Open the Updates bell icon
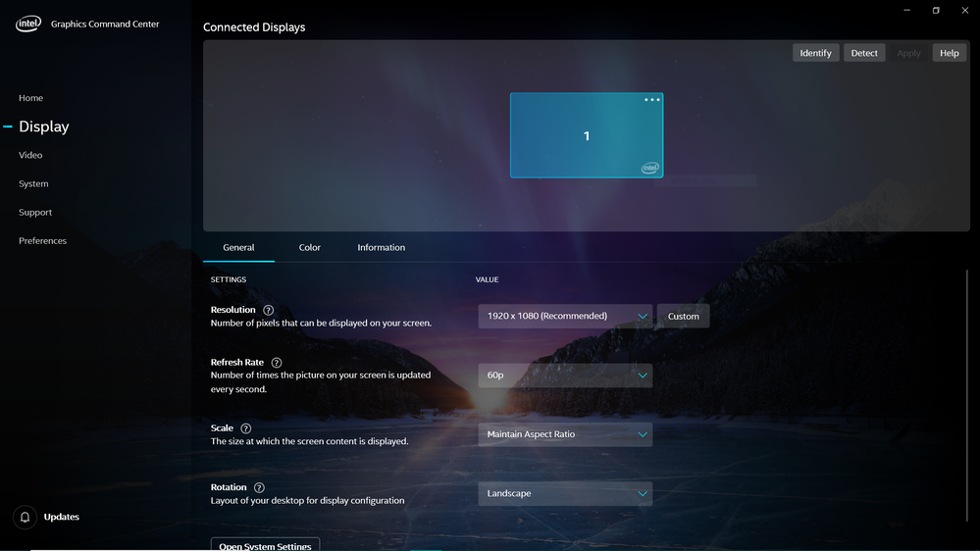 (x=25, y=518)
